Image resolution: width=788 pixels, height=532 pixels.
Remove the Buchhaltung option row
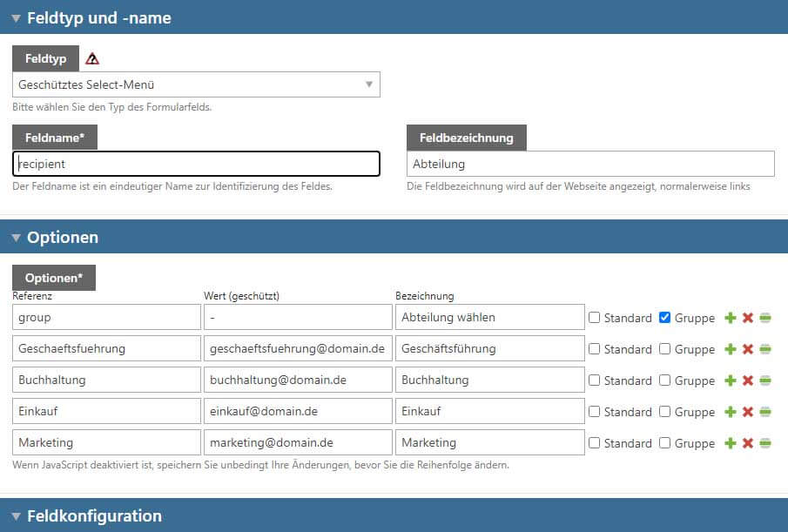tap(748, 380)
